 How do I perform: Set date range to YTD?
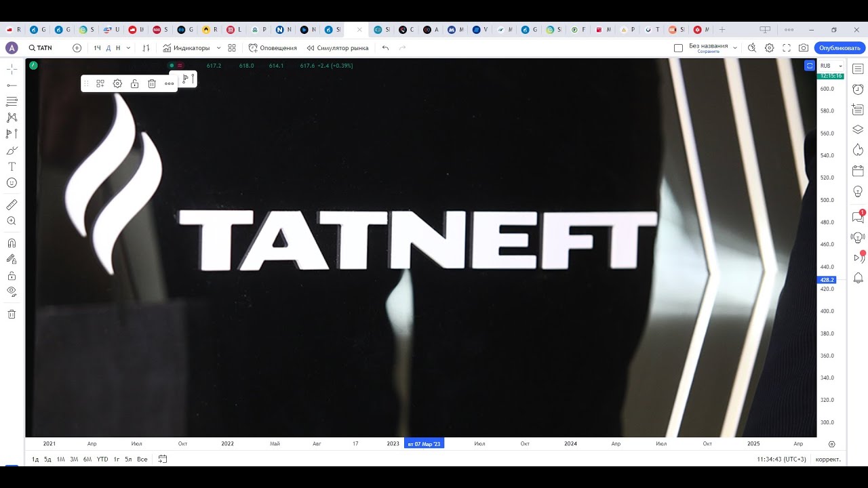click(102, 459)
